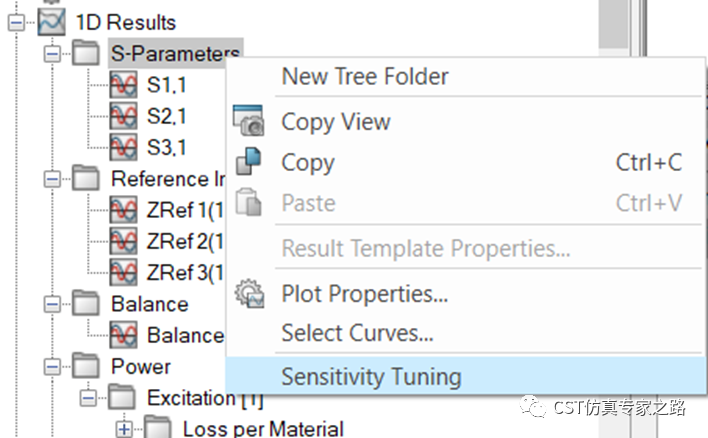This screenshot has width=708, height=438.
Task: Click the Copy View camera icon
Action: click(x=248, y=121)
